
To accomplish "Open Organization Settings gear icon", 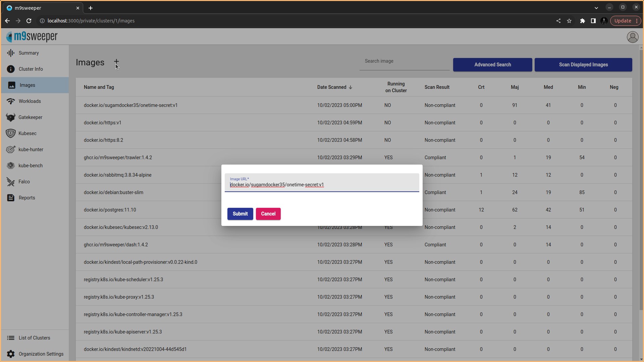I will [11, 354].
